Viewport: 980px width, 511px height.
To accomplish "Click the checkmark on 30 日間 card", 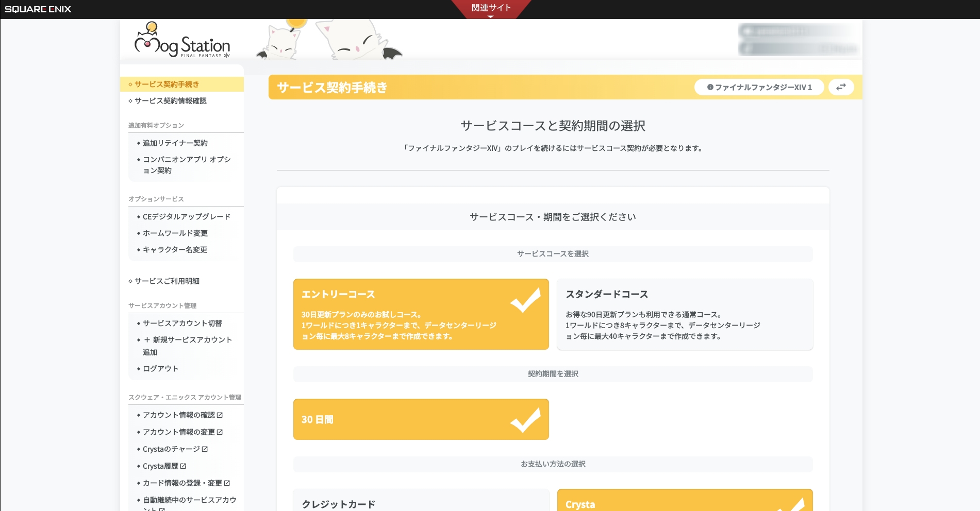I will click(525, 420).
